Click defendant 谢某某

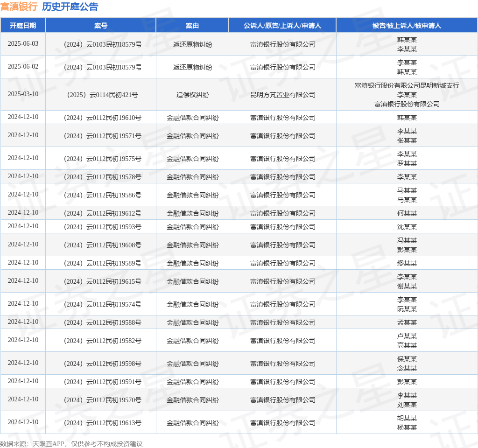(407, 286)
